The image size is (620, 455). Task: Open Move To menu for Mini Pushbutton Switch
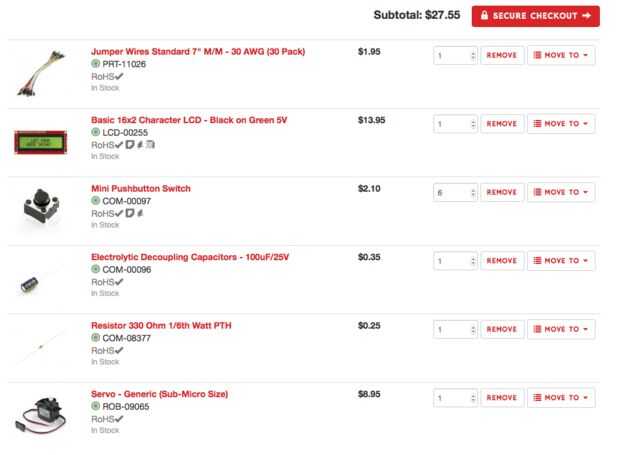[561, 192]
